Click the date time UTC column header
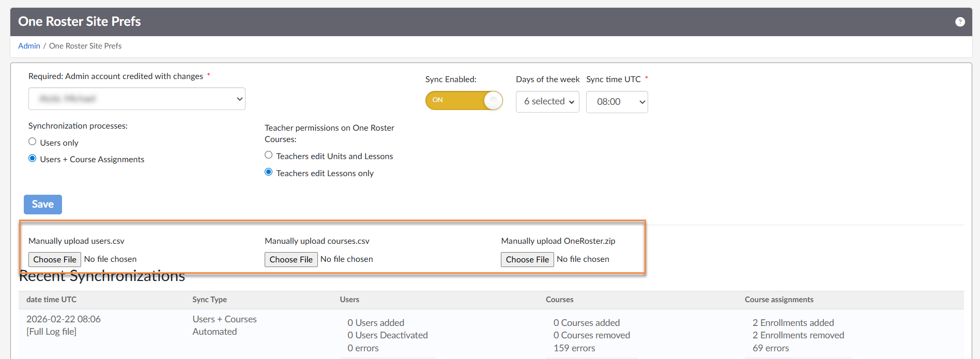 coord(51,300)
